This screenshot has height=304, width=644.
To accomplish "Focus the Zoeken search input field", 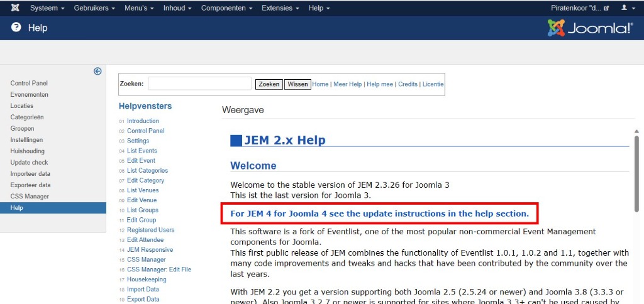I will click(x=199, y=84).
